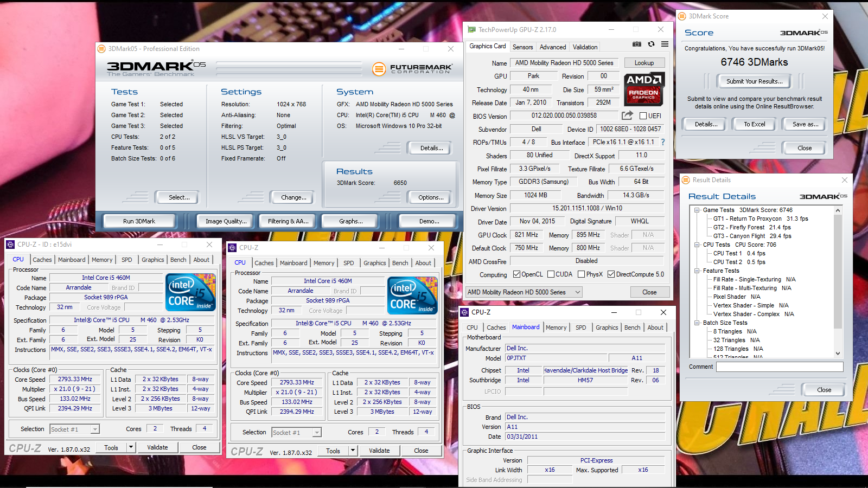Click the Bus Interface question mark
Viewport: 868px width, 488px height.
[662, 142]
